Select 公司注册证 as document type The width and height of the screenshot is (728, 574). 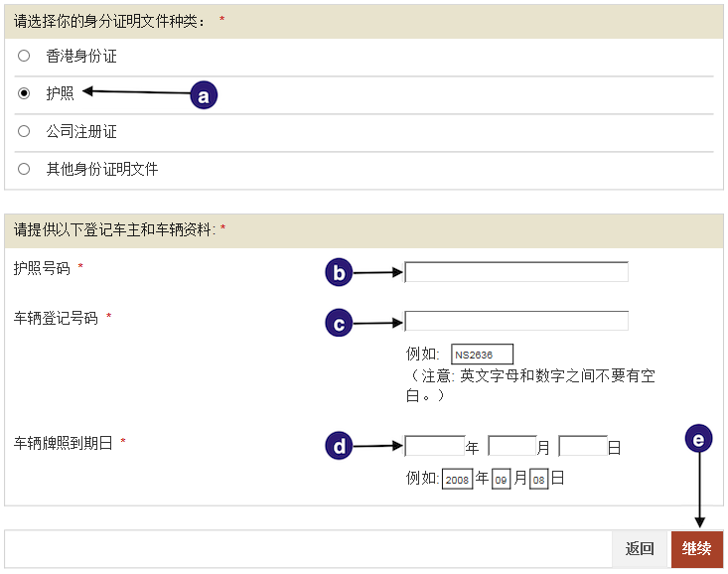click(24, 131)
